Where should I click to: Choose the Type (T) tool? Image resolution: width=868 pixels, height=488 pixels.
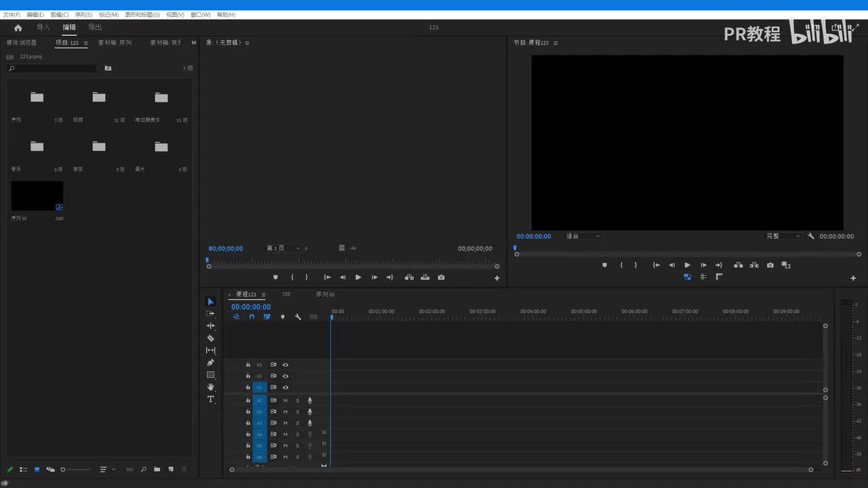(x=210, y=399)
